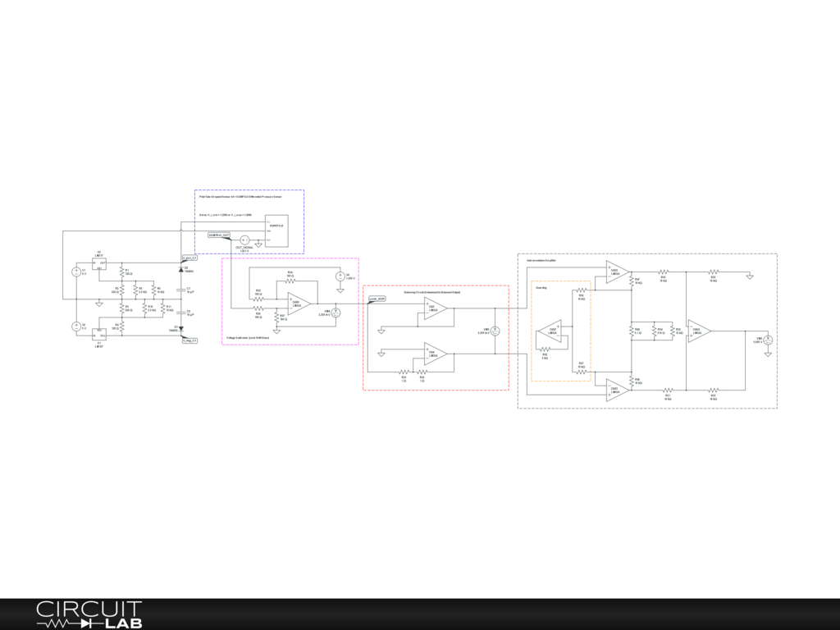Select the final output op-amp OA24
The image size is (840, 630).
[700, 331]
